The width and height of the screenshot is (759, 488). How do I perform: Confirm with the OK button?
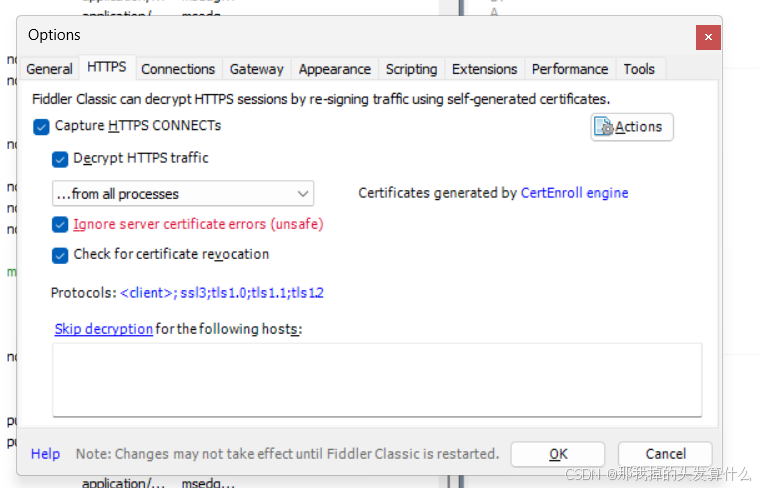point(558,454)
